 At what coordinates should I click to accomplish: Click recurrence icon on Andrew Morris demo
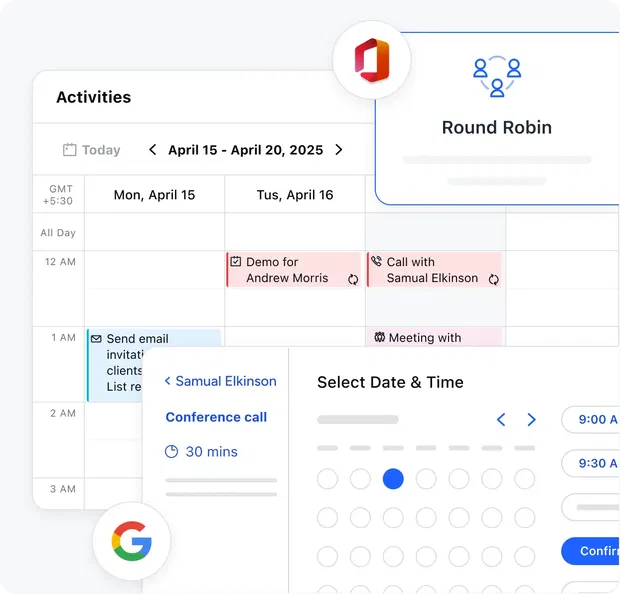(352, 279)
